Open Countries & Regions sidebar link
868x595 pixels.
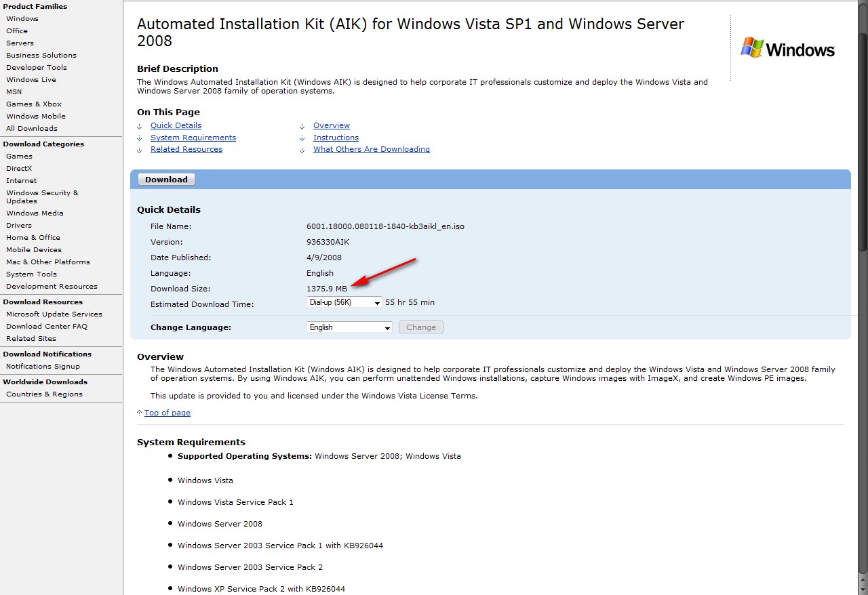click(x=44, y=394)
